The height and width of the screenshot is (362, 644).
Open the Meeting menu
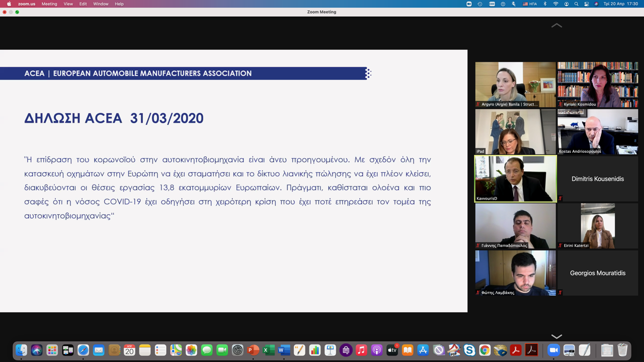point(49,4)
